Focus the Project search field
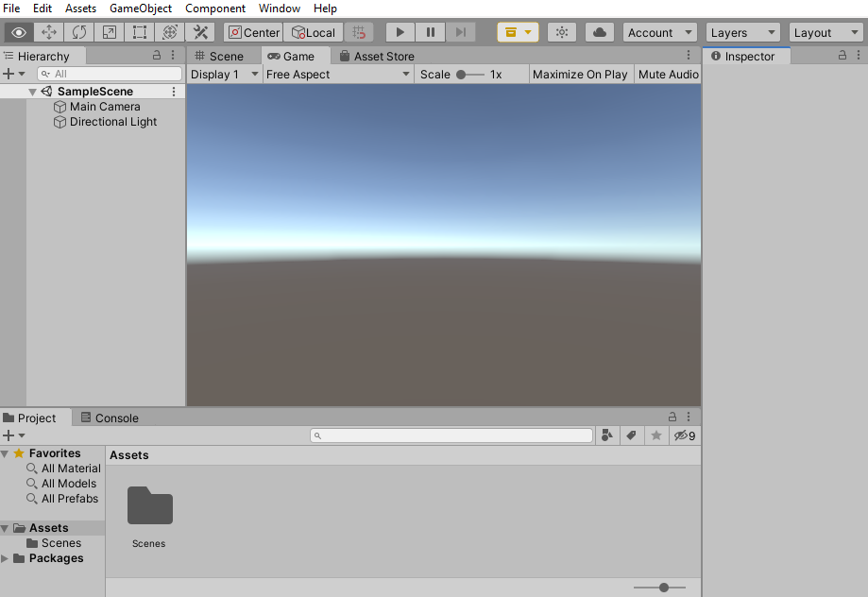The height and width of the screenshot is (597, 868). click(451, 435)
